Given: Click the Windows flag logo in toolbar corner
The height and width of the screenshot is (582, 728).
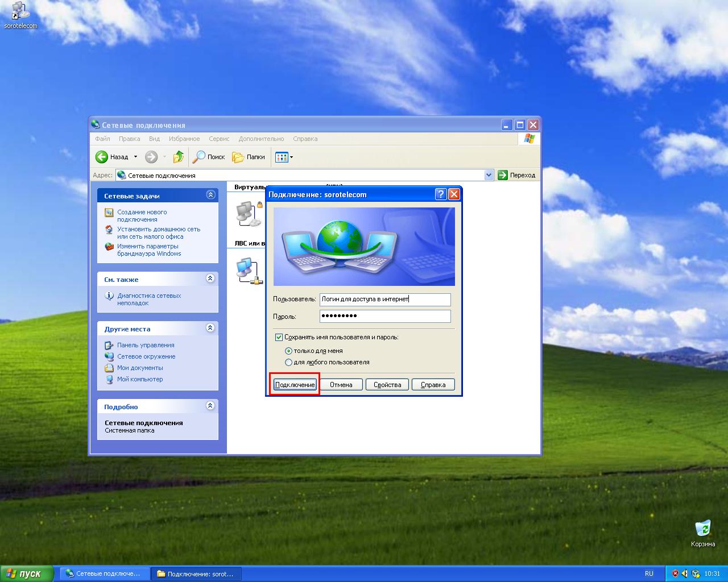Looking at the screenshot, I should coord(529,139).
